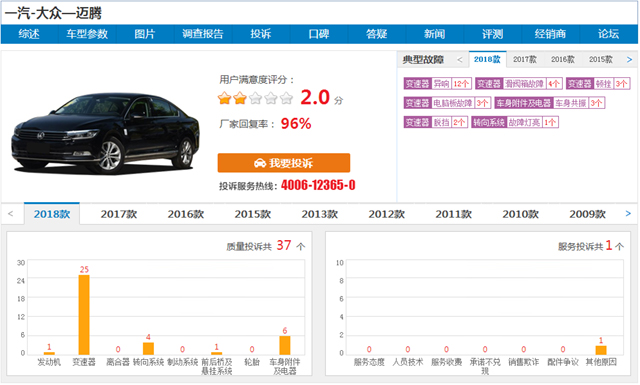Viewport: 640px width, 385px height.
Task: Click left arrow of lower year bar
Action: (x=11, y=214)
